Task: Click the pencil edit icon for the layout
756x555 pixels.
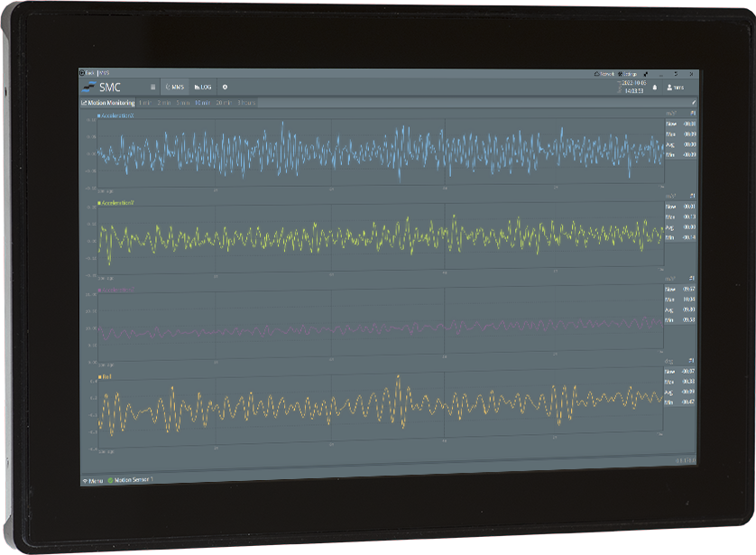Action: click(694, 102)
